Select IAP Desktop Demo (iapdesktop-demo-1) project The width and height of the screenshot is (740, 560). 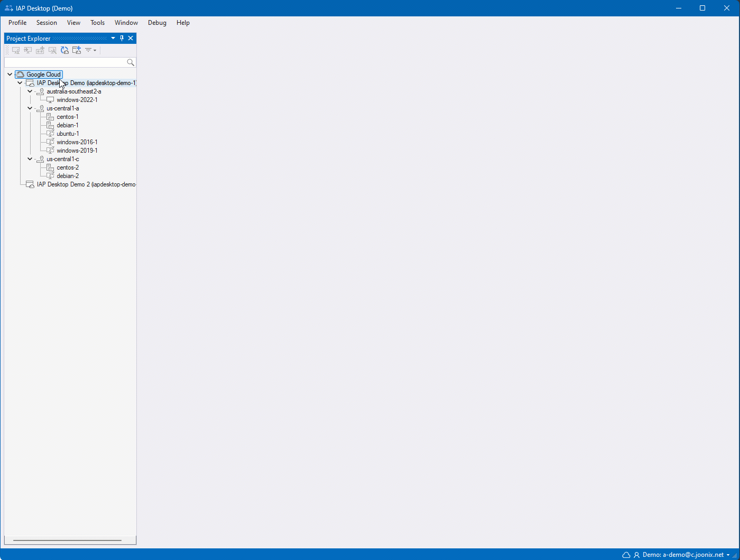[87, 83]
